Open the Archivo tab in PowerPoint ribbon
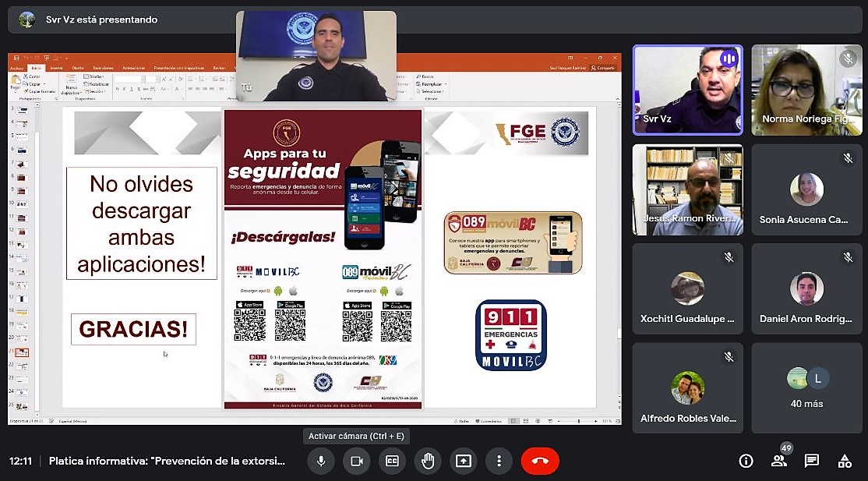Image resolution: width=868 pixels, height=481 pixels. click(x=17, y=68)
